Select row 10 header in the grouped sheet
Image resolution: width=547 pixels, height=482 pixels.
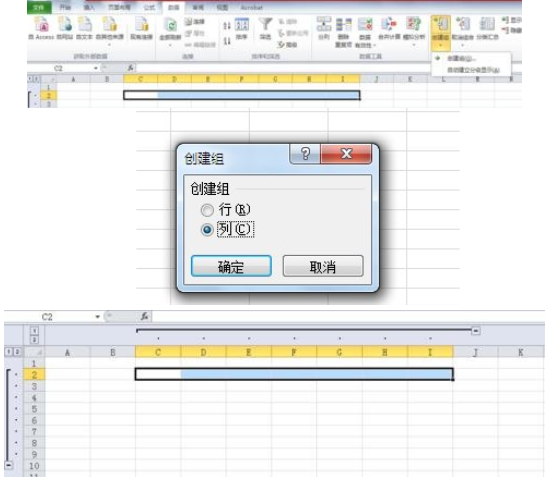click(34, 466)
